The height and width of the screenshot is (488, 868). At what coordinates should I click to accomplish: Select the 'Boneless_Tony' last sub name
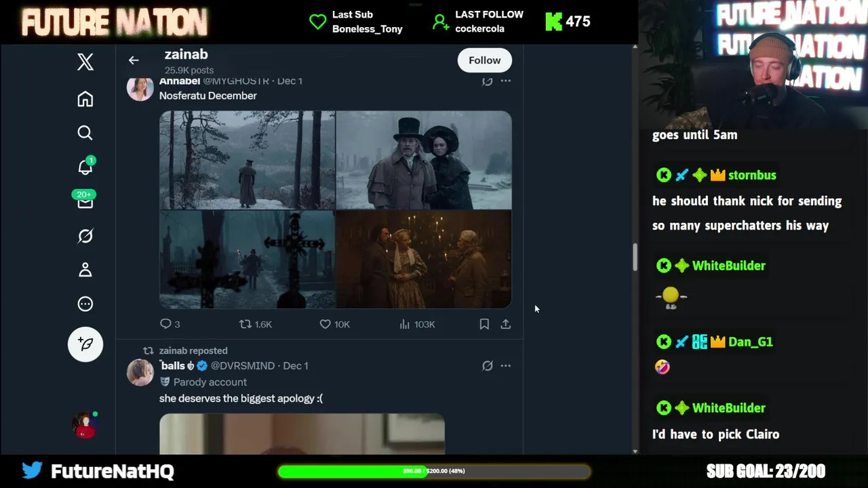tap(367, 29)
